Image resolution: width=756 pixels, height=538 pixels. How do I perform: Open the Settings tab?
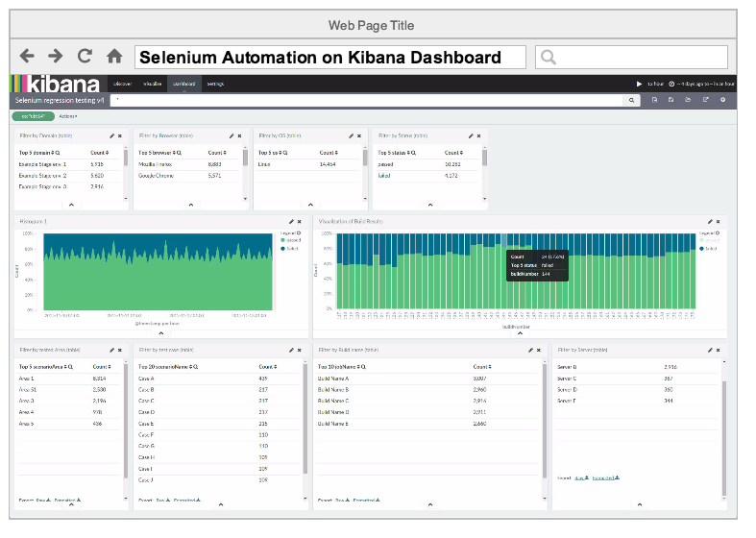tap(215, 84)
